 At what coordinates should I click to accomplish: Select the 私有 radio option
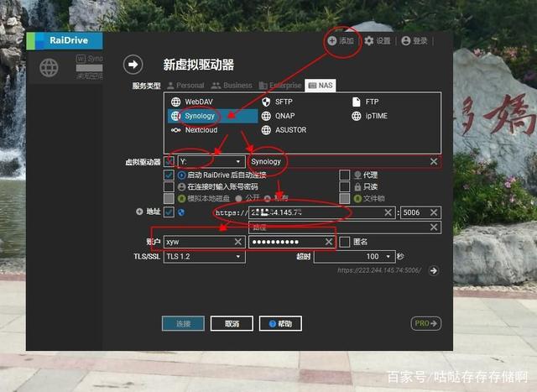click(x=268, y=198)
